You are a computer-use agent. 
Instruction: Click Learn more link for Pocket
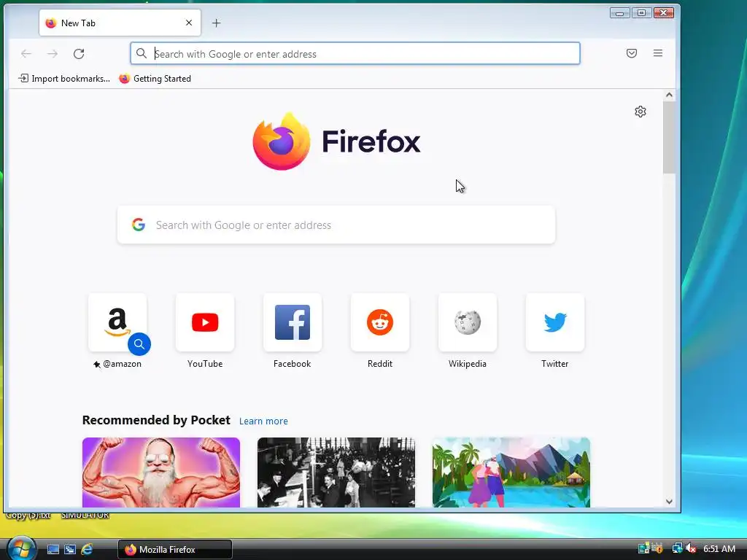tap(263, 421)
